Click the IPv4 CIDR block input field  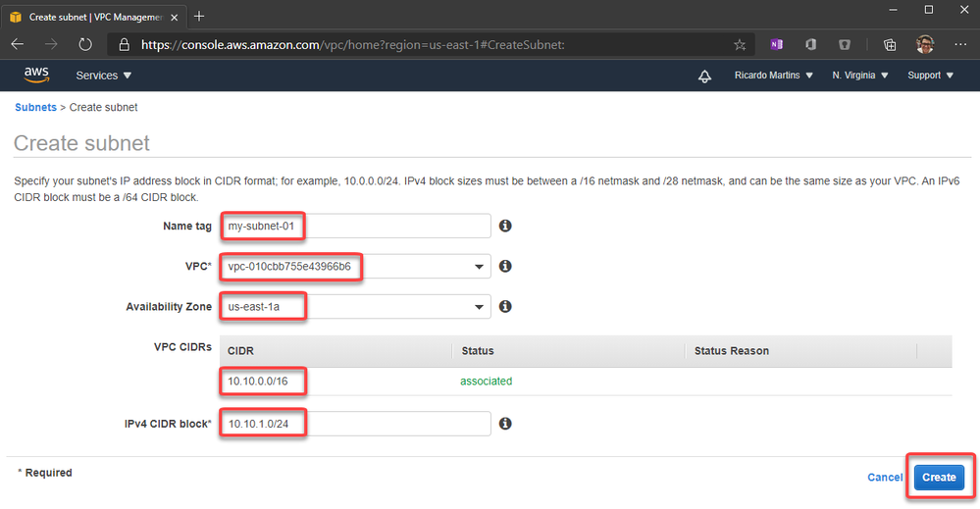(x=355, y=424)
